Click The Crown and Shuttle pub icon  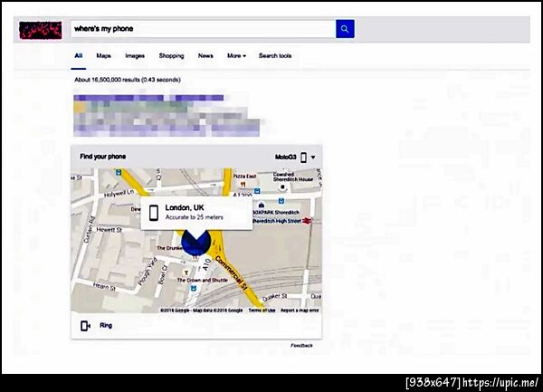[186, 272]
